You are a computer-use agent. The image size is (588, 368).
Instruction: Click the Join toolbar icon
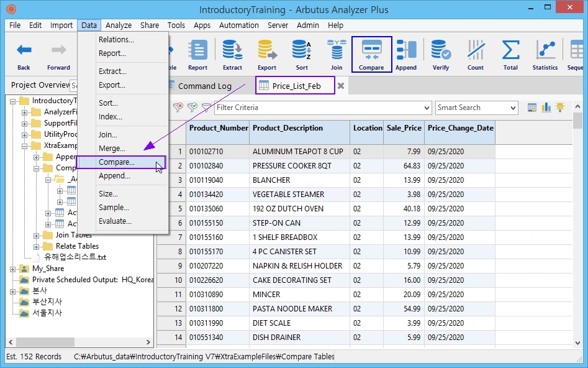[337, 50]
